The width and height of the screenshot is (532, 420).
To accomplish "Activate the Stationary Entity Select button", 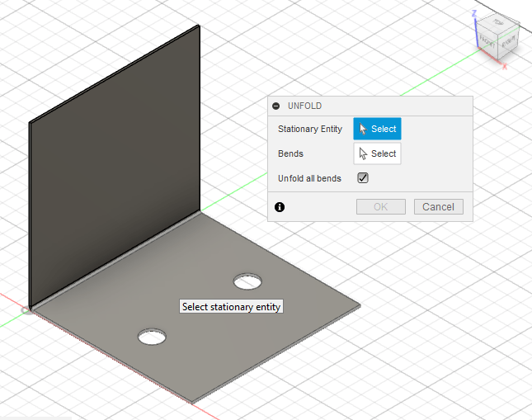I will (x=377, y=129).
